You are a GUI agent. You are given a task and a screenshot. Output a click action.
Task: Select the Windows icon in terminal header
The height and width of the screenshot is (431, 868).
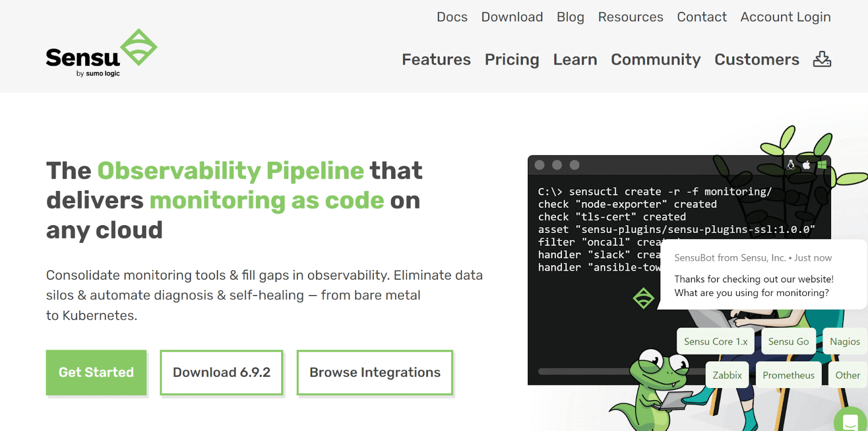822,165
